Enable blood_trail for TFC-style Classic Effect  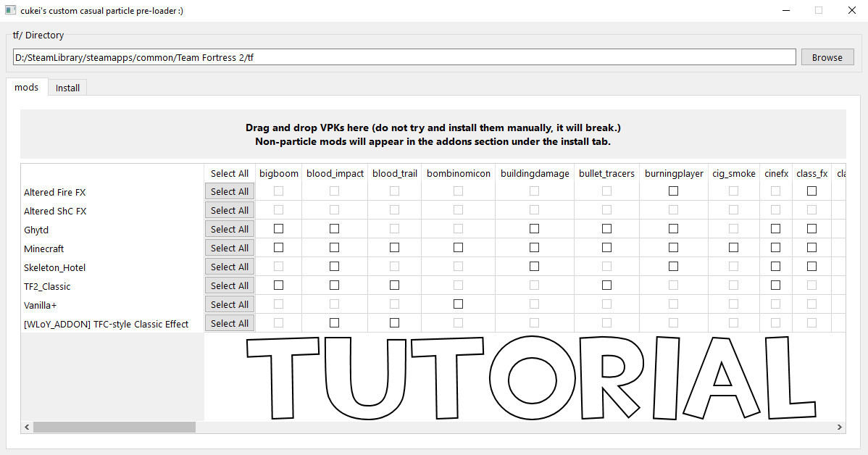tap(394, 322)
